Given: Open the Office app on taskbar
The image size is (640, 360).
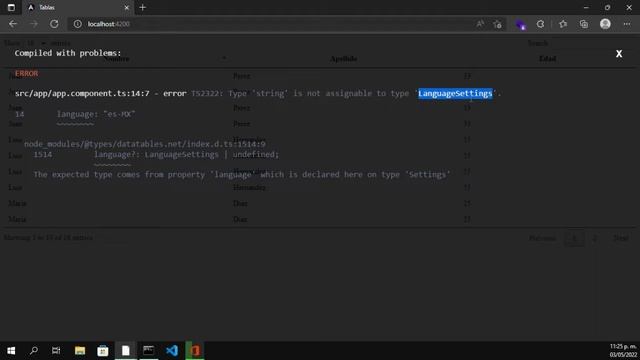Looking at the screenshot, I should point(195,351).
